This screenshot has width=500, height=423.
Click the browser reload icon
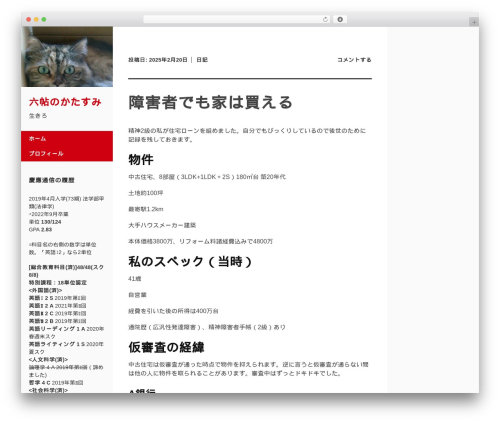click(325, 19)
